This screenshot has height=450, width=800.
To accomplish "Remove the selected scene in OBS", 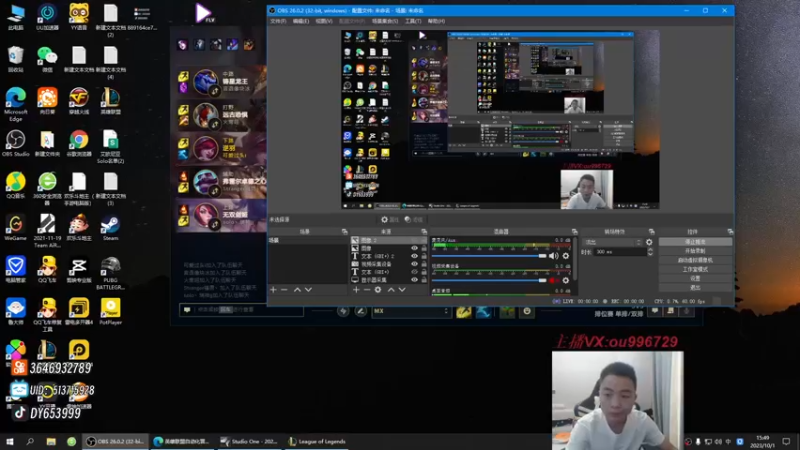I will pyautogui.click(x=285, y=290).
